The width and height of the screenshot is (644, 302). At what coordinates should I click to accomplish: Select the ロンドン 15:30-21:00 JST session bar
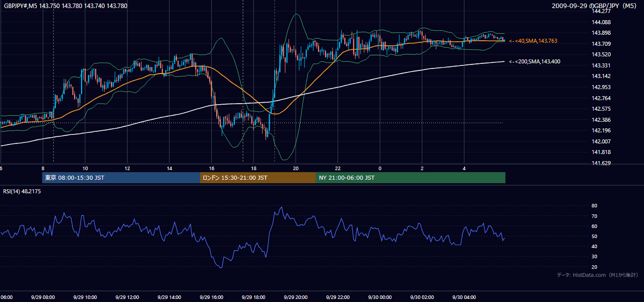tap(258, 178)
